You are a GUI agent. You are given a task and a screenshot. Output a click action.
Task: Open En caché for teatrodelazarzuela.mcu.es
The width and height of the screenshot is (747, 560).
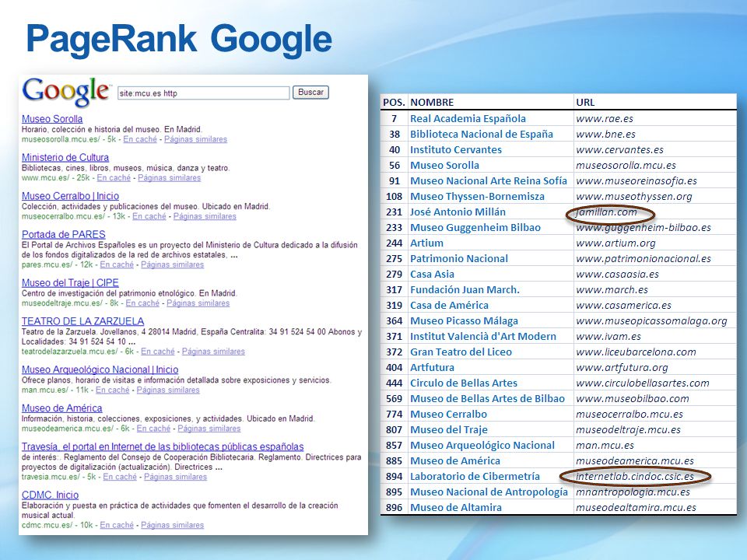pyautogui.click(x=158, y=351)
